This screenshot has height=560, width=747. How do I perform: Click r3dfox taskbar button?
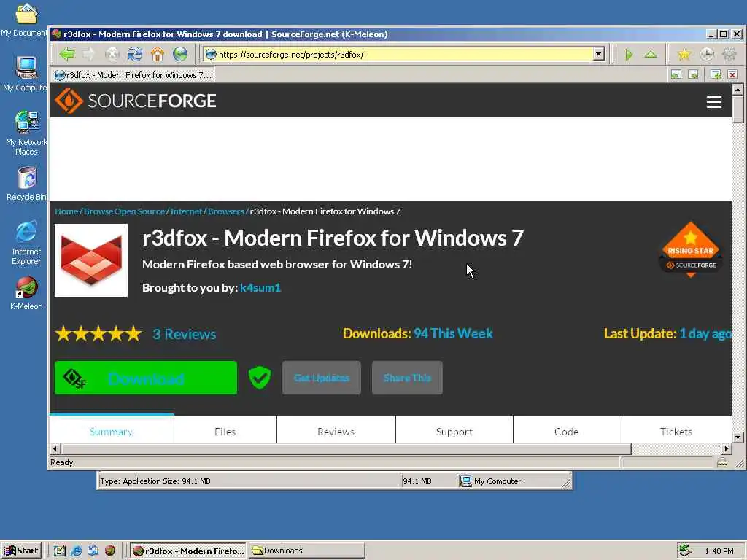click(x=188, y=551)
